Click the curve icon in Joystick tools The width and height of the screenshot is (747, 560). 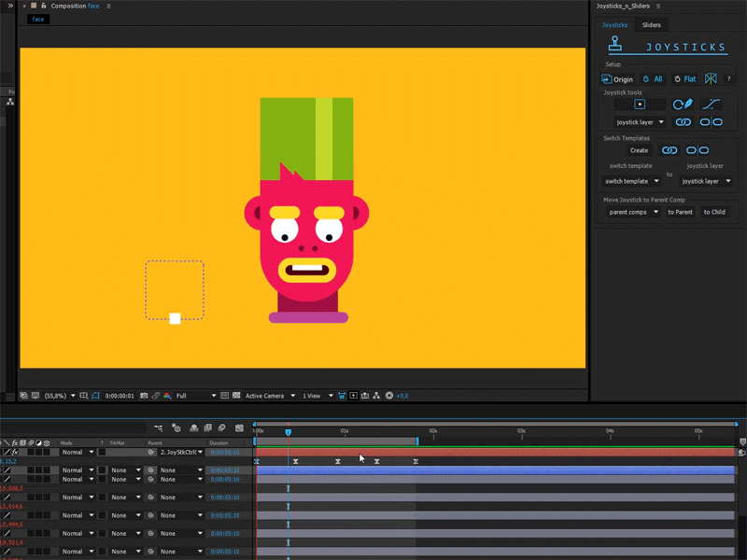[x=712, y=102]
